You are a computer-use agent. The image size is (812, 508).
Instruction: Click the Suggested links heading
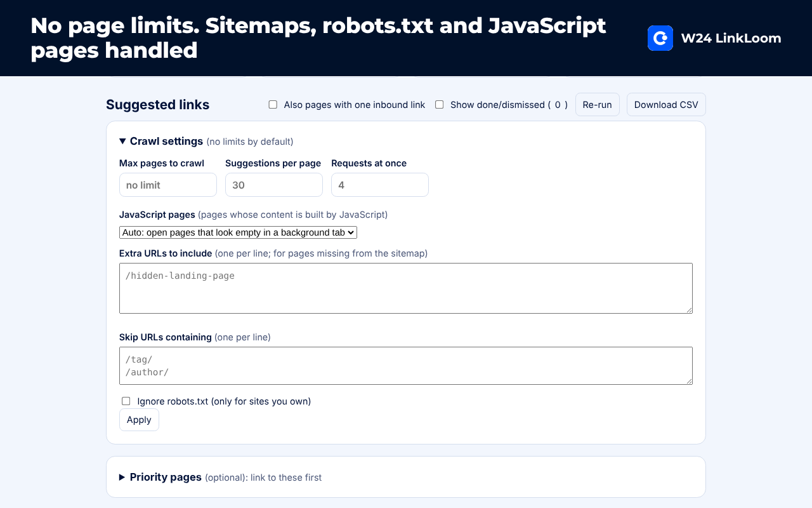157,105
